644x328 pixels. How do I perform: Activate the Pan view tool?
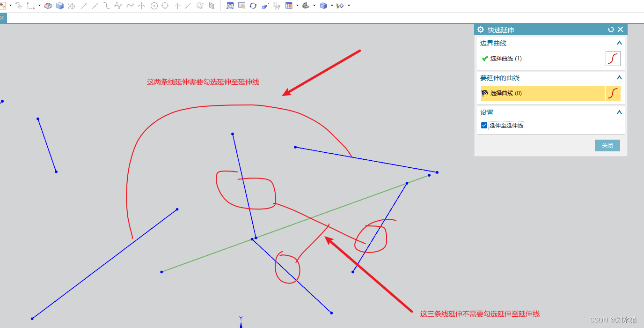point(242,6)
